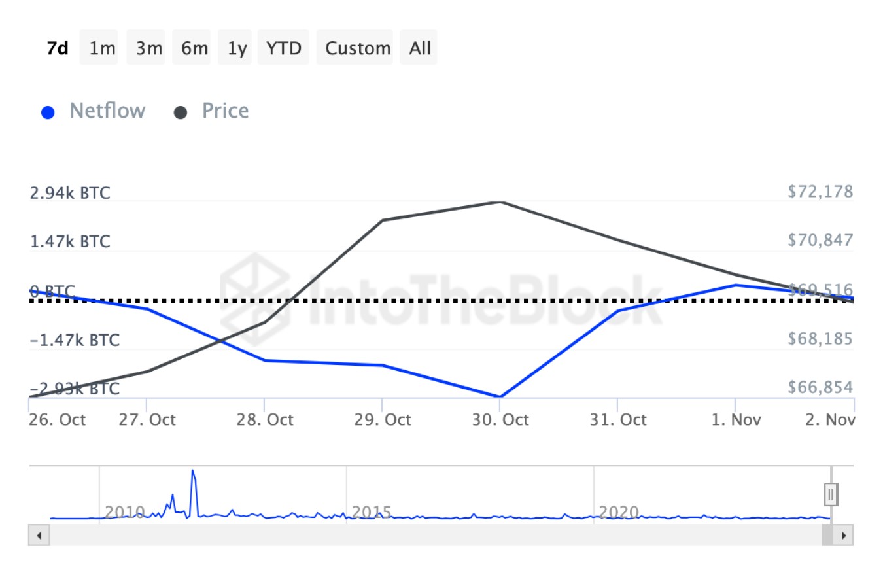Click the 1. Nov axis label
This screenshot has width=883, height=588.
(736, 420)
